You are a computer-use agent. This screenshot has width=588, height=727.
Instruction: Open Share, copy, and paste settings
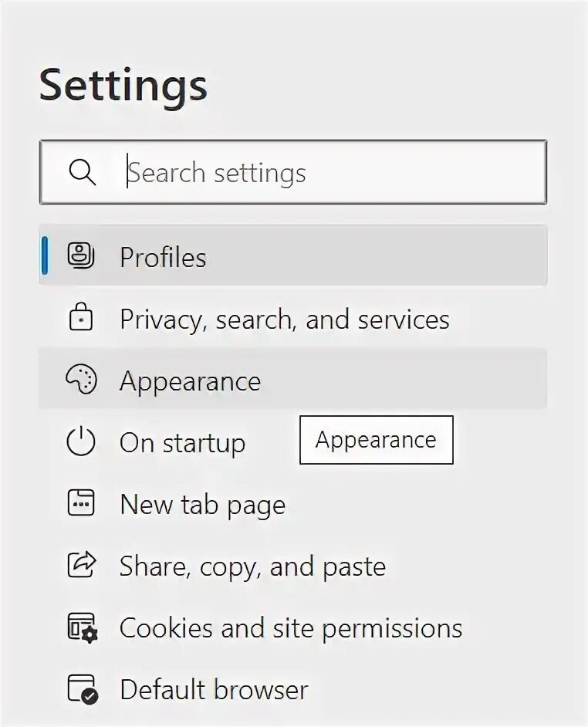click(252, 566)
